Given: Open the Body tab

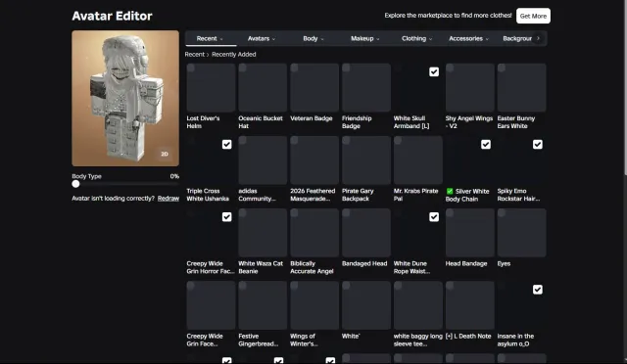Looking at the screenshot, I should [313, 39].
